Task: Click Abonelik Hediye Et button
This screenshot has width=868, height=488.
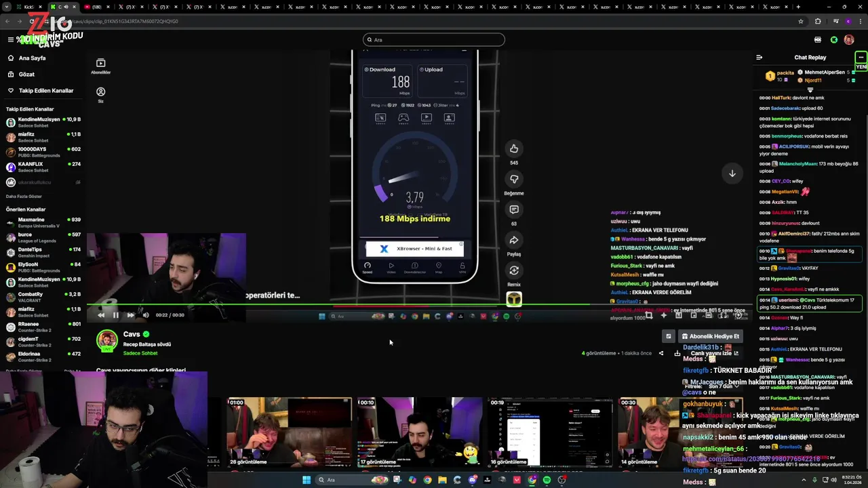Action: coord(711,336)
